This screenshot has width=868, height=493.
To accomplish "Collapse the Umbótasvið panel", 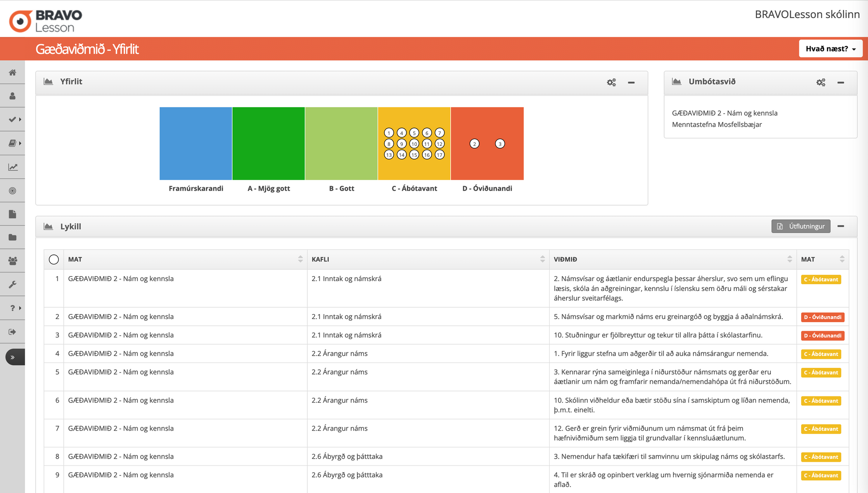I will point(840,82).
